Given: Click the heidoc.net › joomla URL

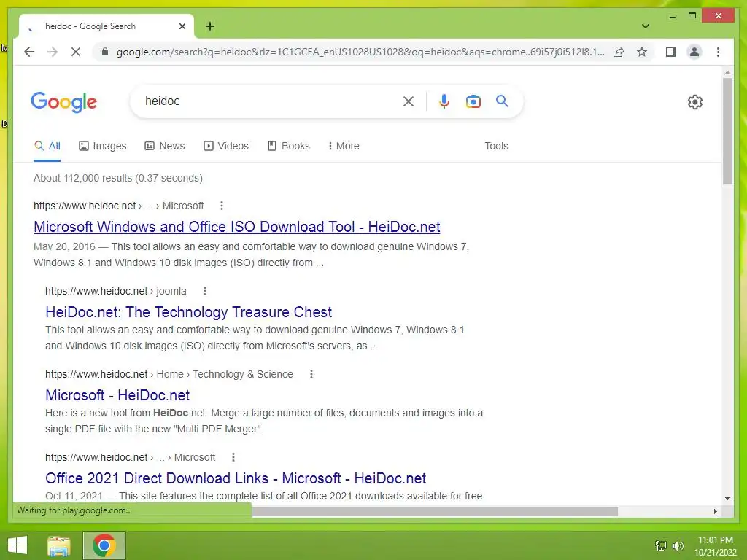Looking at the screenshot, I should tap(116, 291).
